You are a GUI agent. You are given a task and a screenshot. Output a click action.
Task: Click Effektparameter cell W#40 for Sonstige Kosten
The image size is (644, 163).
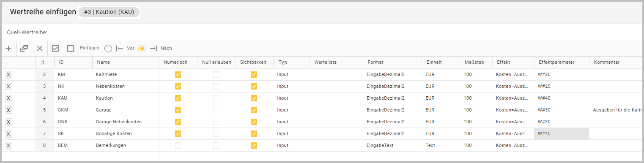tap(561, 133)
